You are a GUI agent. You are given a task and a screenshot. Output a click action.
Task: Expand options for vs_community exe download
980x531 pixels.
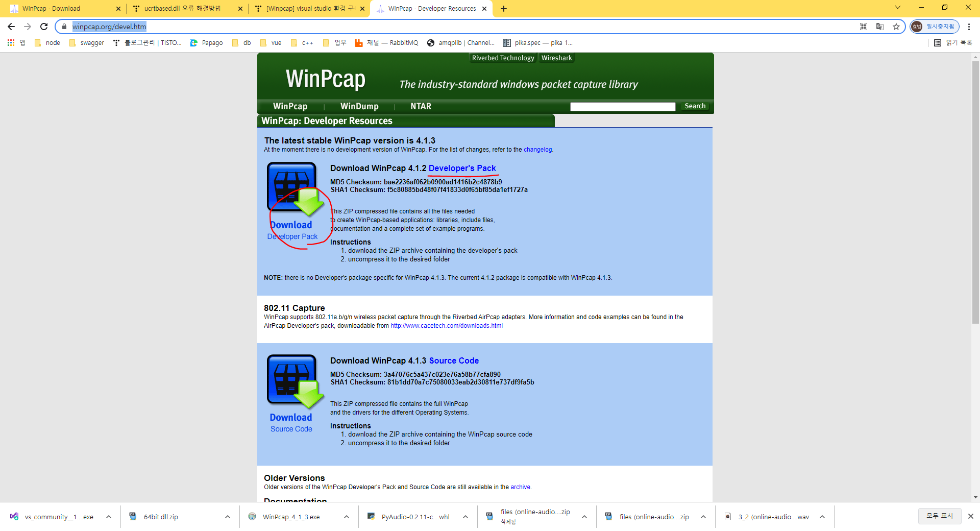(x=109, y=517)
